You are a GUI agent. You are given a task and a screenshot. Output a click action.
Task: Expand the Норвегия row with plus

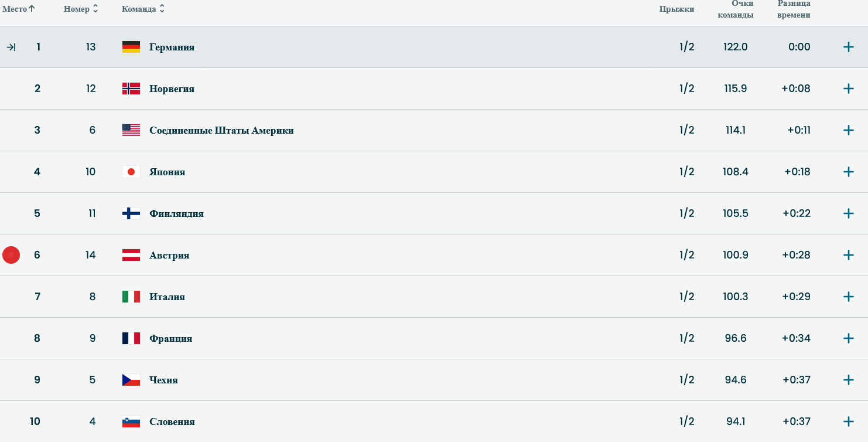tap(848, 89)
